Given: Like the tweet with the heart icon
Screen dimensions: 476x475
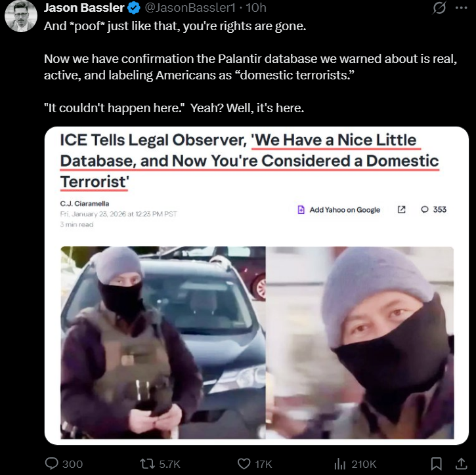Looking at the screenshot, I should tap(244, 464).
